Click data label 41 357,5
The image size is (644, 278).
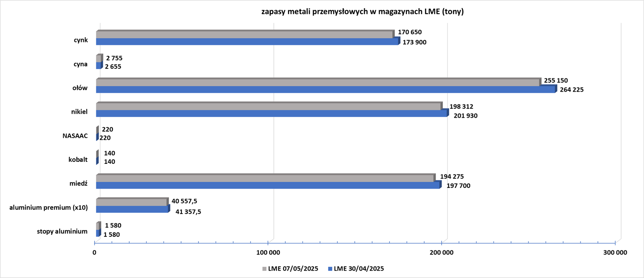point(188,212)
